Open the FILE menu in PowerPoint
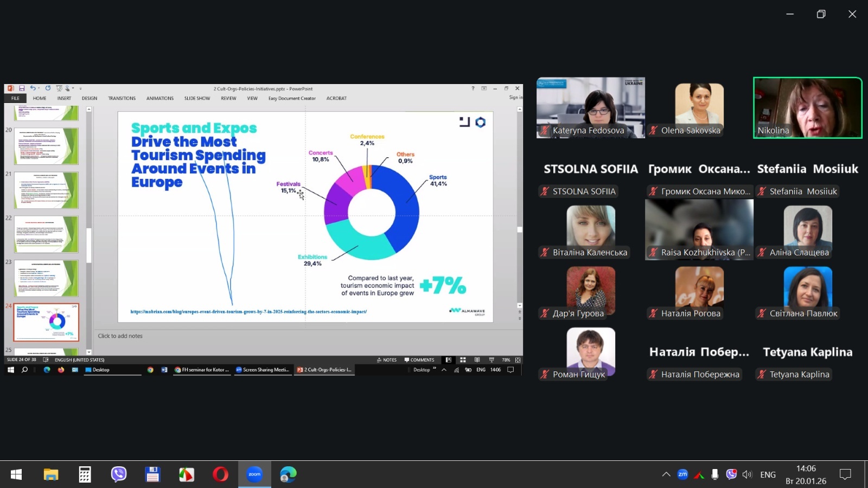The width and height of the screenshot is (868, 488). (15, 98)
